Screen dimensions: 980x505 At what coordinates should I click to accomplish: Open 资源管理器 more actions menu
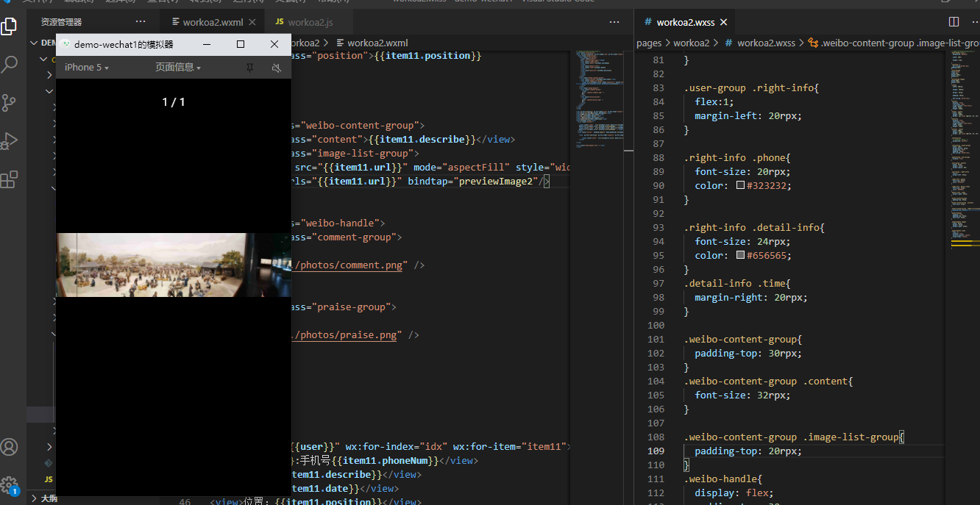tap(141, 22)
